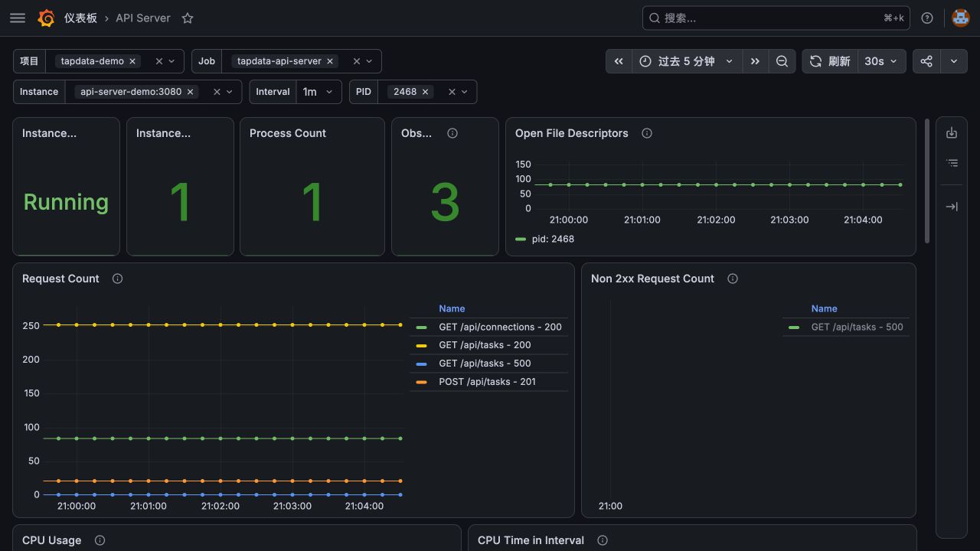The image size is (980, 551).
Task: Sort Request Count legend by Name
Action: [452, 308]
